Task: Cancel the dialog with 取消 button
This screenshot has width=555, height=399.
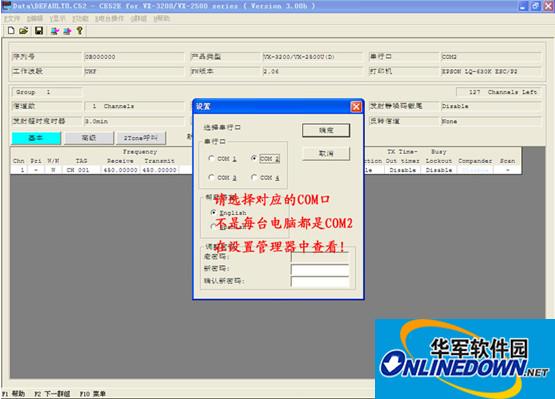Action: click(x=326, y=153)
